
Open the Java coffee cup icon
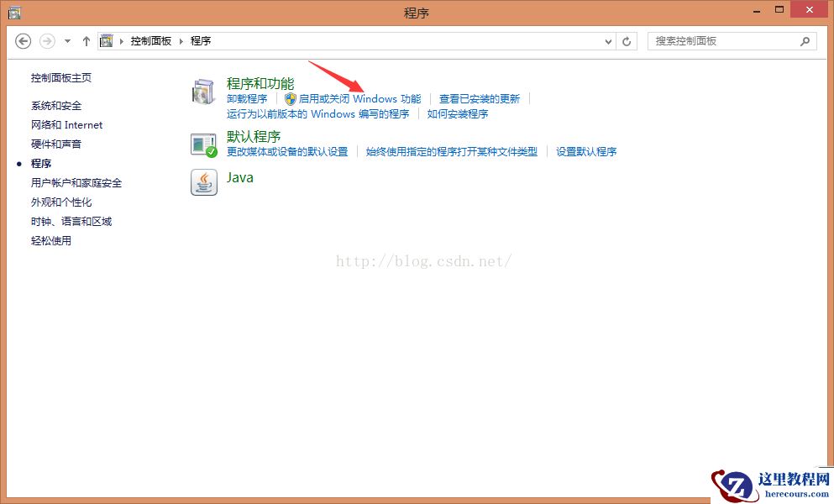point(202,183)
